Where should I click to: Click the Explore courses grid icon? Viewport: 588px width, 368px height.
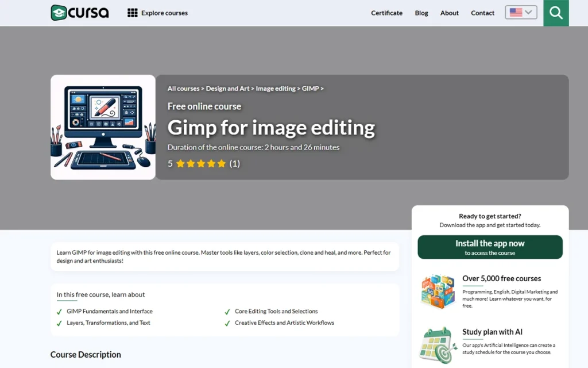(x=132, y=13)
